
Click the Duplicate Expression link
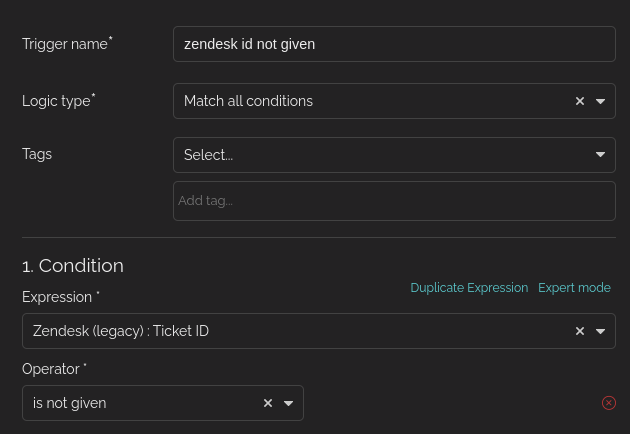[469, 288]
